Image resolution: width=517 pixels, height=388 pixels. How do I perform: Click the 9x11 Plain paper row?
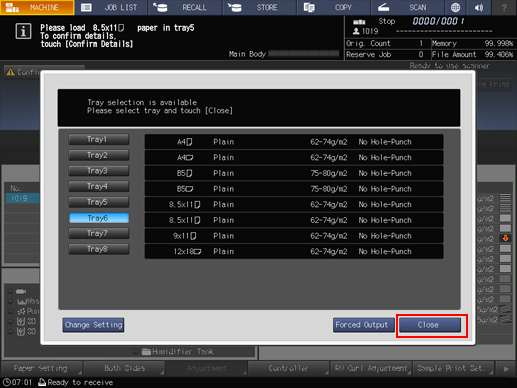294,236
